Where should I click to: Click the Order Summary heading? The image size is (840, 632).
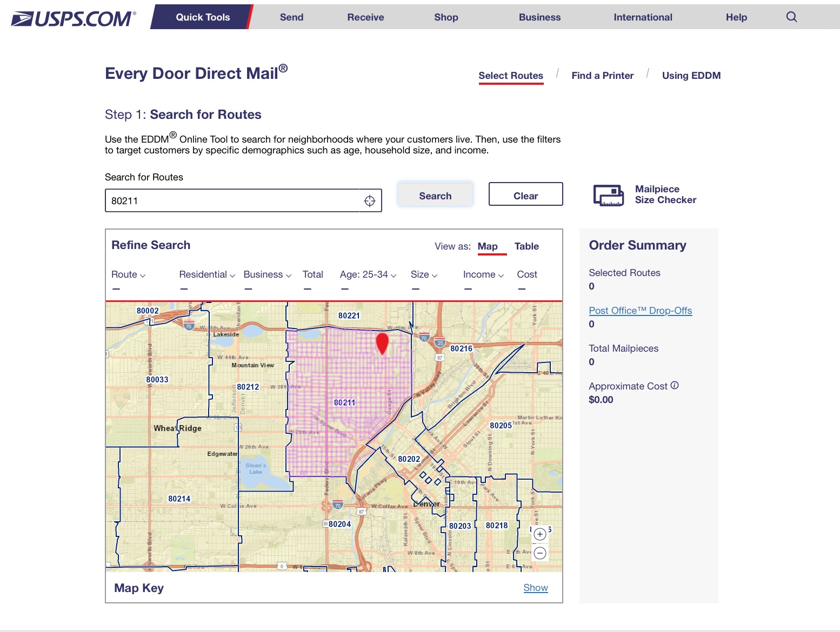(x=637, y=245)
